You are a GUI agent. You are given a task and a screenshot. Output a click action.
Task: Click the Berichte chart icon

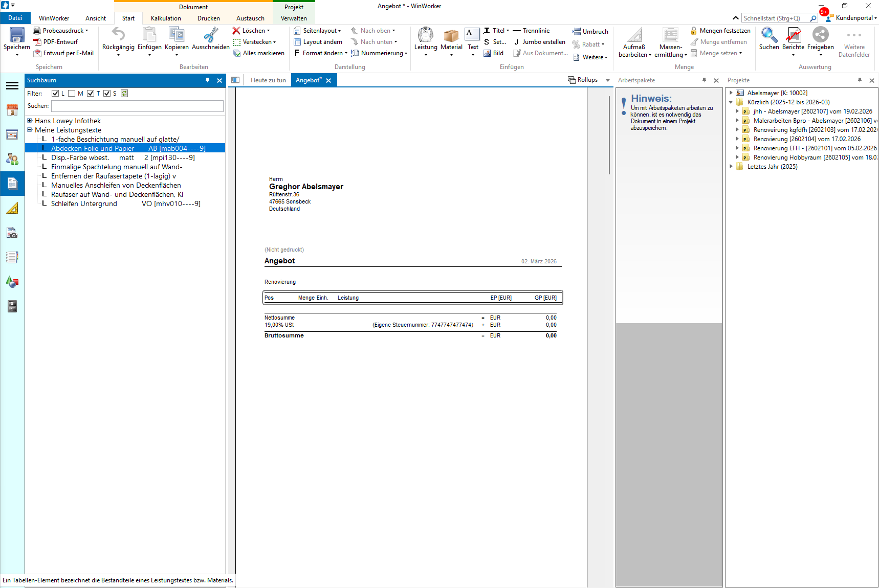coord(793,36)
